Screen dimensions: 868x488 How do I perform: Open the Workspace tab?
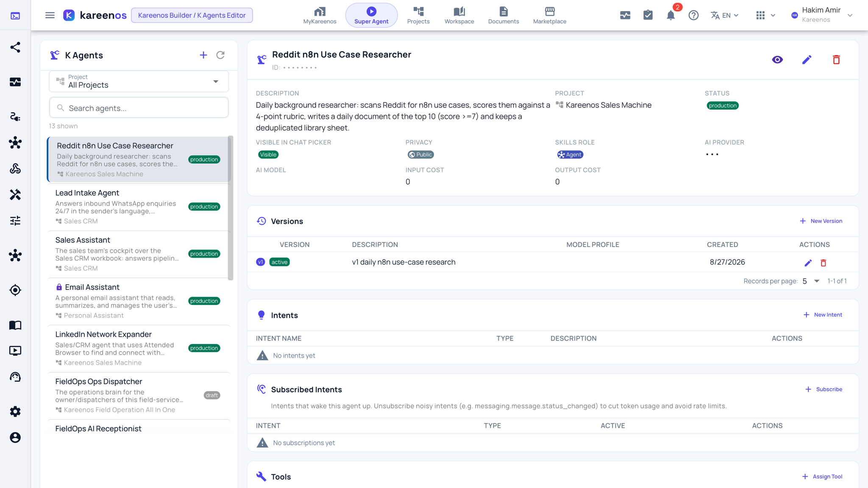tap(459, 15)
